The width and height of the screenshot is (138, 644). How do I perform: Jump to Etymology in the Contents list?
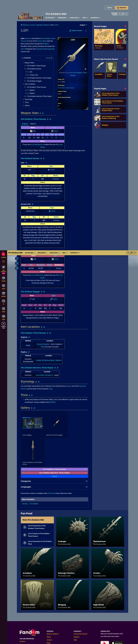click(29, 99)
